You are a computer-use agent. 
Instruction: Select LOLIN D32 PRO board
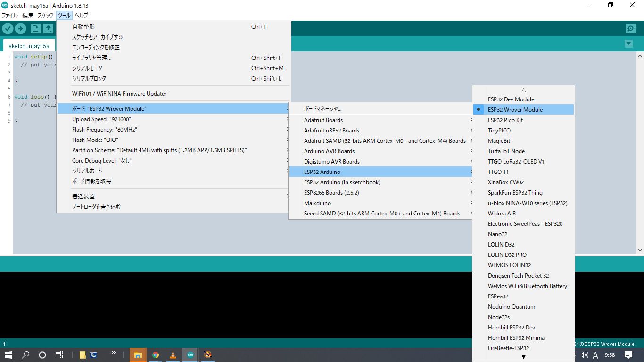click(x=523, y=255)
